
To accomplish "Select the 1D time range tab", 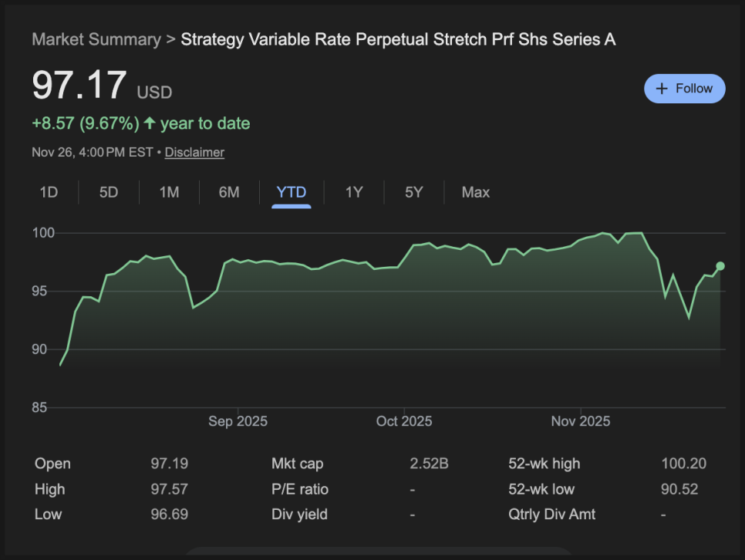I will (49, 192).
